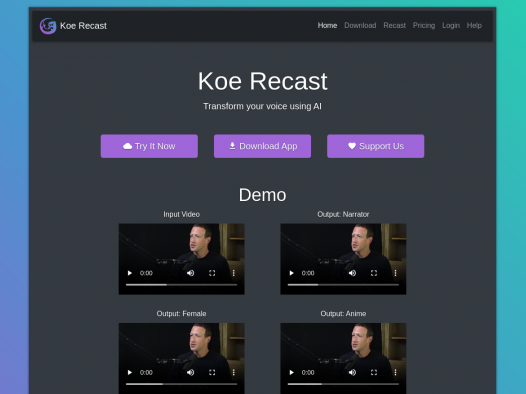Seek on the Output: Female progress bar

pyautogui.click(x=181, y=384)
